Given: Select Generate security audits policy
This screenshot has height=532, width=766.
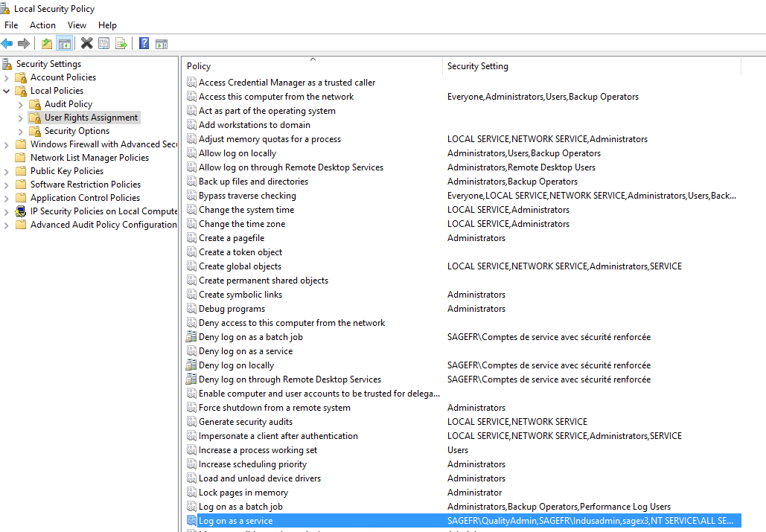Looking at the screenshot, I should pos(245,422).
